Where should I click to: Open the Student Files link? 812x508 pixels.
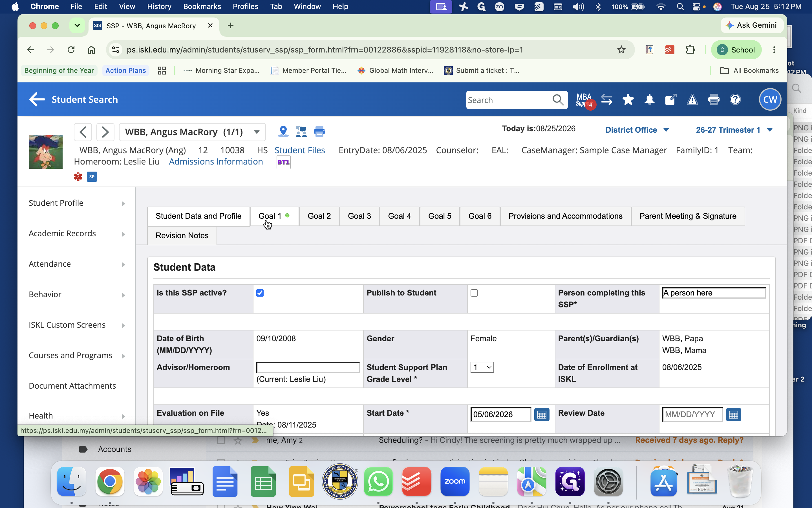click(x=300, y=150)
